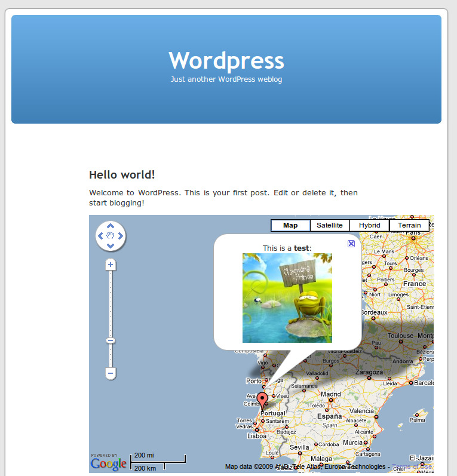The image size is (457, 476).
Task: Open the Wordpress site title link
Action: tap(226, 60)
